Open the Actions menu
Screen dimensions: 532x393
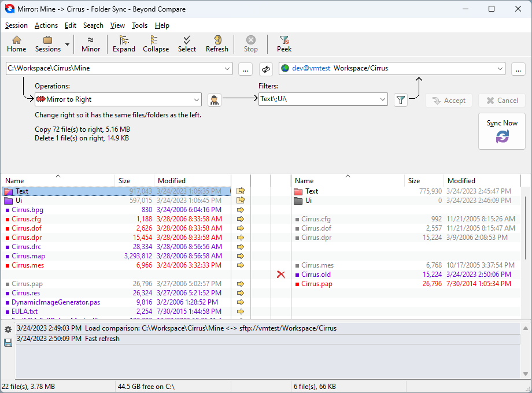pos(46,25)
